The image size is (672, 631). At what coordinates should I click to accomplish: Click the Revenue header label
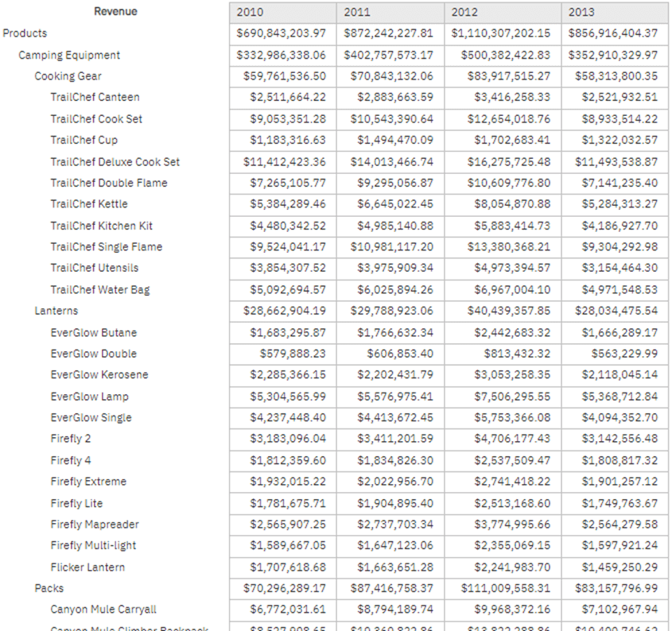click(x=116, y=12)
